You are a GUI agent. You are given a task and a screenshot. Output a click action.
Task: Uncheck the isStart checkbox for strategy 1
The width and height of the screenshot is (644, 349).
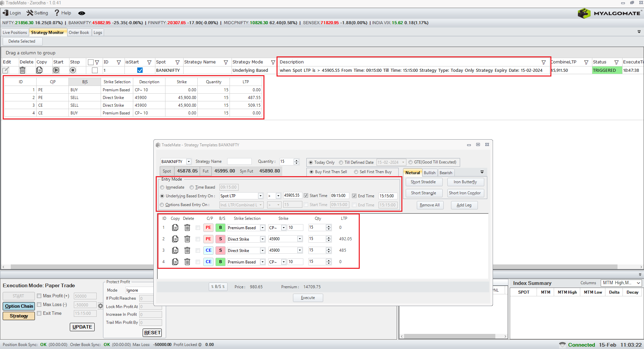tap(140, 70)
